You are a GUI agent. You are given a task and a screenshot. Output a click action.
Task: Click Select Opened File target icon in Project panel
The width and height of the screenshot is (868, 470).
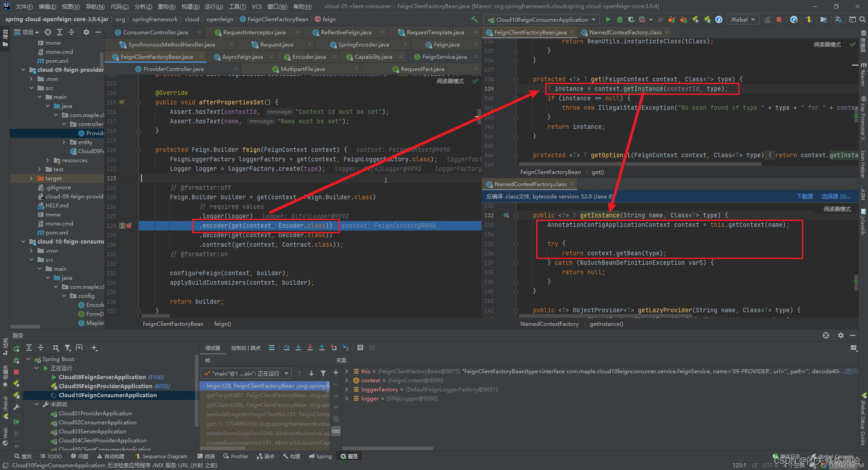click(48, 32)
